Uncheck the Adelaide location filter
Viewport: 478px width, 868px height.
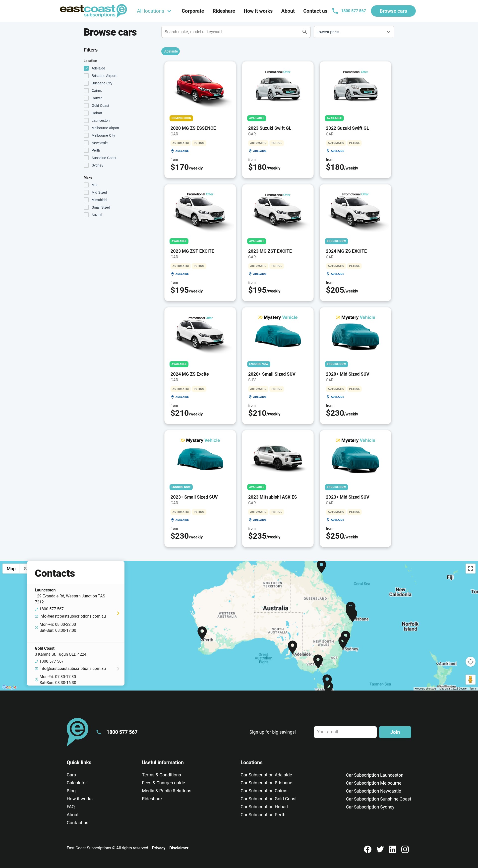(x=86, y=68)
